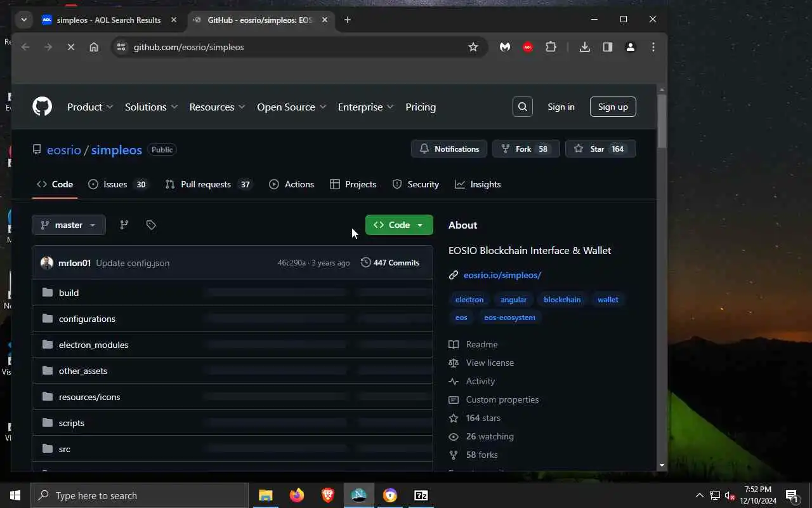The image size is (812, 508).
Task: View the 447 Commits history
Action: [390, 263]
